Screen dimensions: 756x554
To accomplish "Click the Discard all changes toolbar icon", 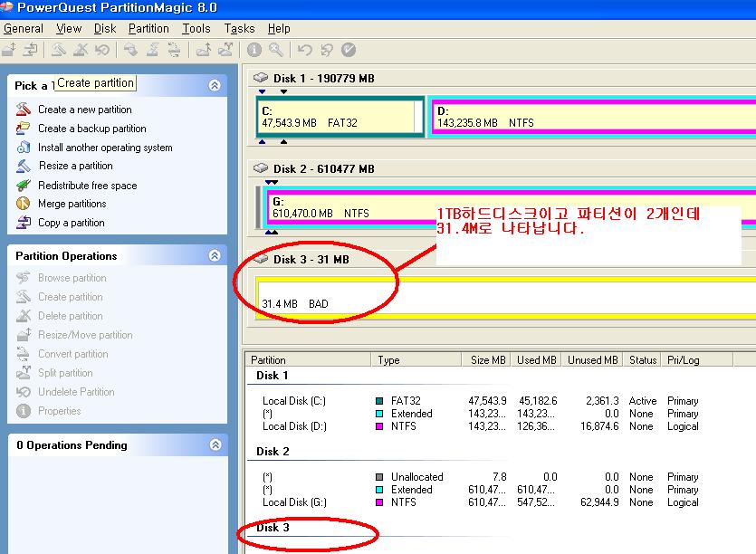I will point(327,50).
